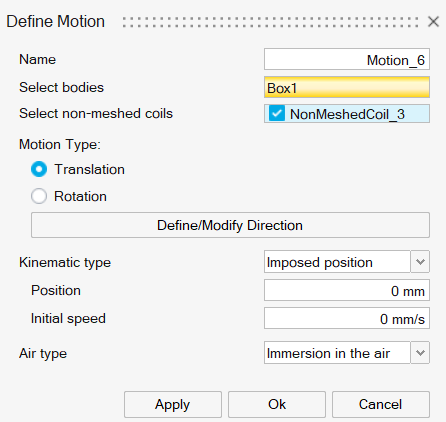Click the Name field showing Motion_6

pyautogui.click(x=347, y=59)
